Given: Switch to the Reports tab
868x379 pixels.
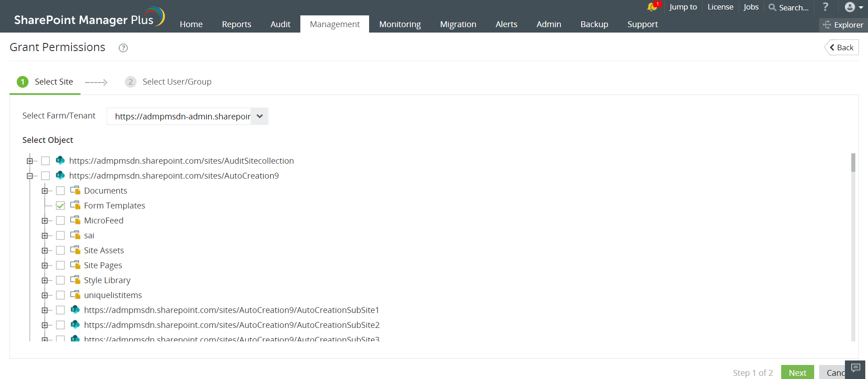Looking at the screenshot, I should [237, 24].
